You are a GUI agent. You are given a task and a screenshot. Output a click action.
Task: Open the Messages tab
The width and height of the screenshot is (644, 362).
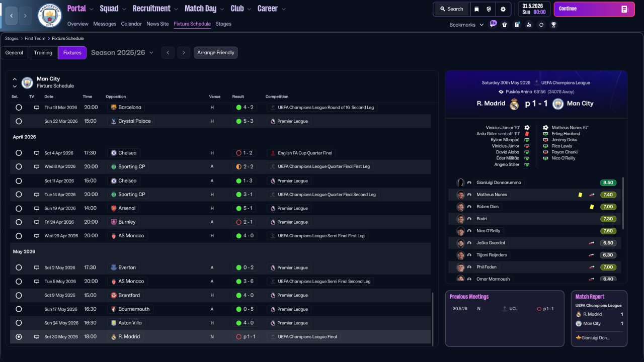click(x=105, y=24)
